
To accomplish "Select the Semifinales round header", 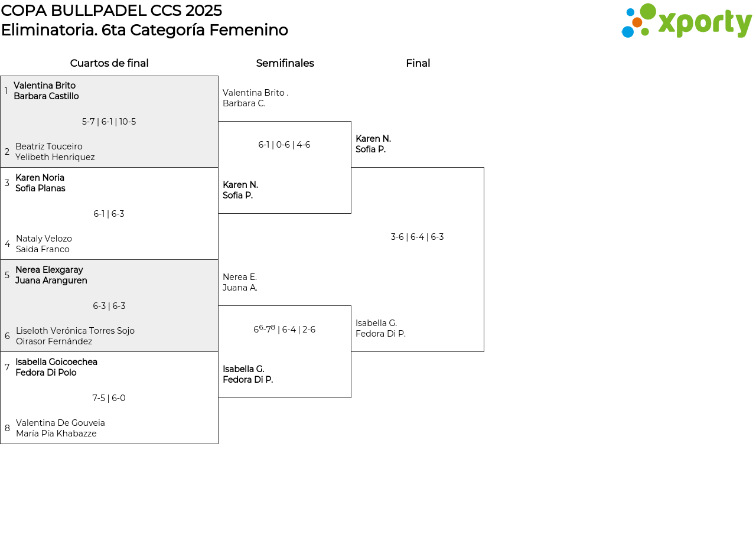I will point(285,63).
